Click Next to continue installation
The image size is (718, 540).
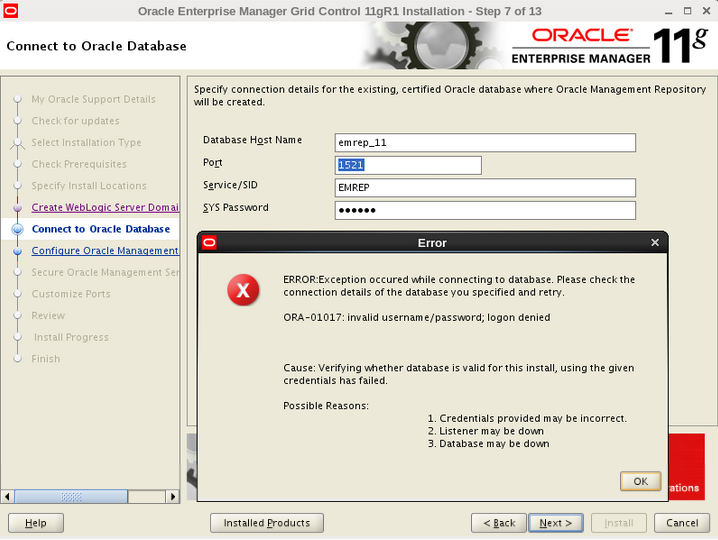click(555, 523)
